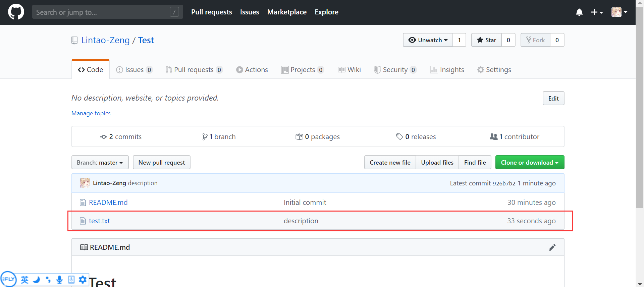Switch to the Projects tab

(x=303, y=69)
